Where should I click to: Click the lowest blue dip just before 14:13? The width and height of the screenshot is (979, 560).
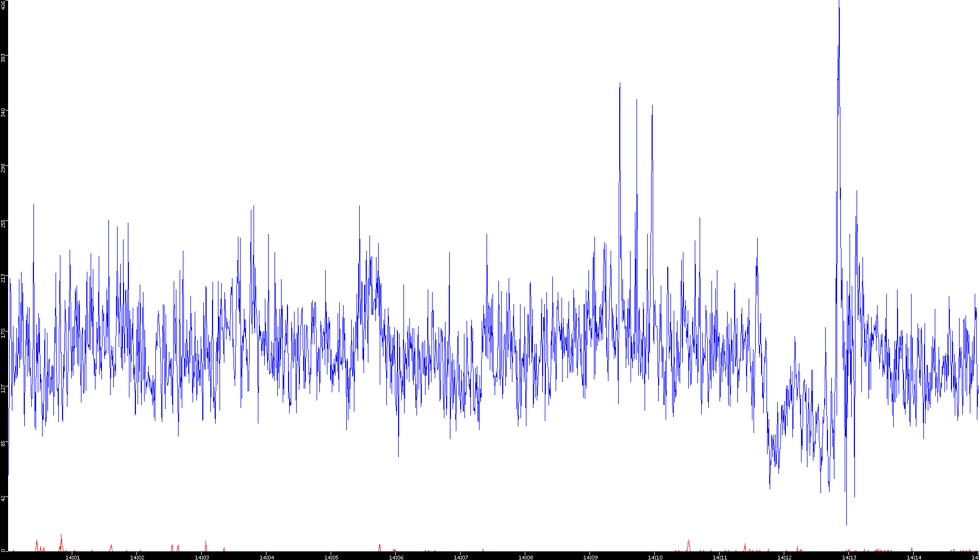846,523
